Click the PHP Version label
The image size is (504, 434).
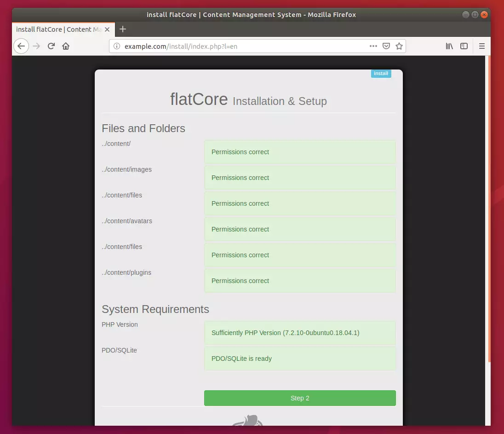coord(120,324)
